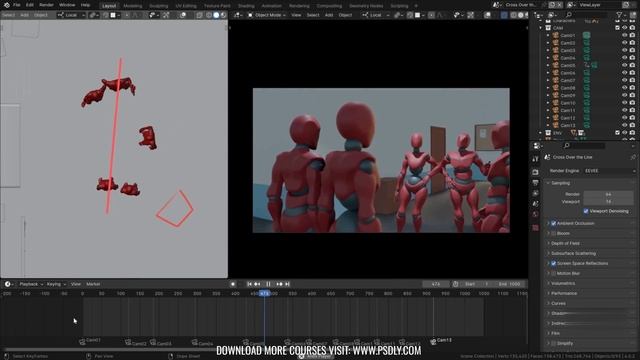Open the File menu
The image size is (640, 360).
(x=17, y=5)
